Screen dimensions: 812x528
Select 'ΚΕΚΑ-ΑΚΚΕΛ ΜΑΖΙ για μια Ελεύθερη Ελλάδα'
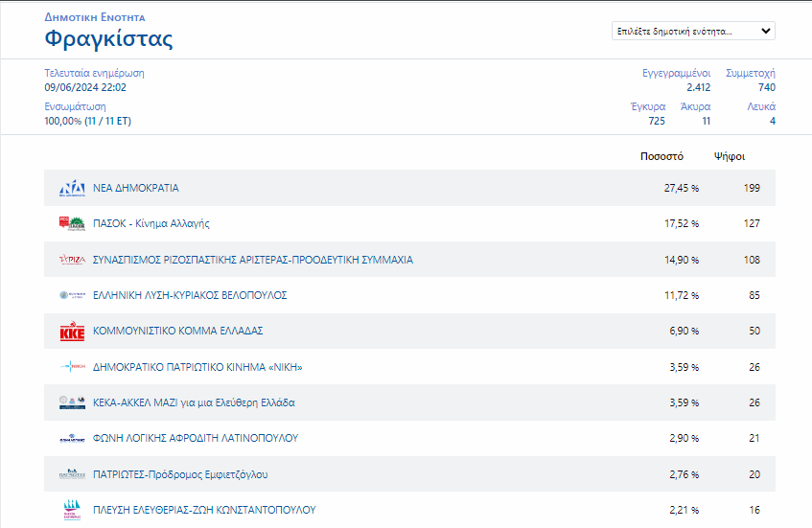[194, 402]
